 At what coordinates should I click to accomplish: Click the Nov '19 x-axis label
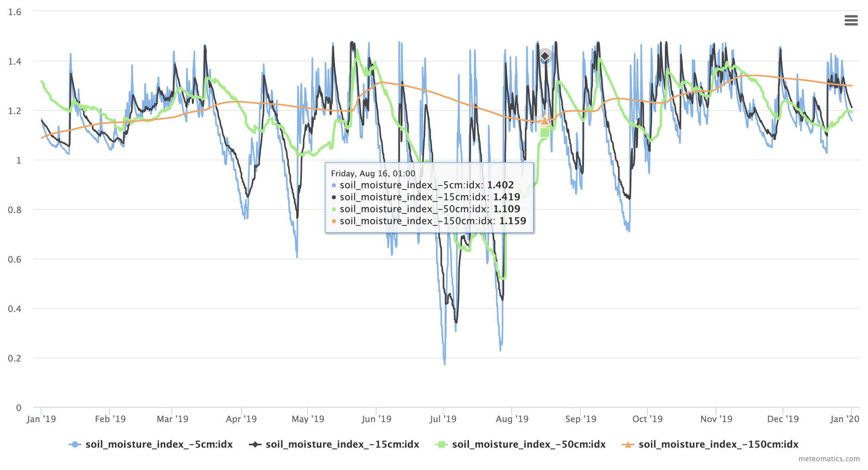[x=716, y=419]
